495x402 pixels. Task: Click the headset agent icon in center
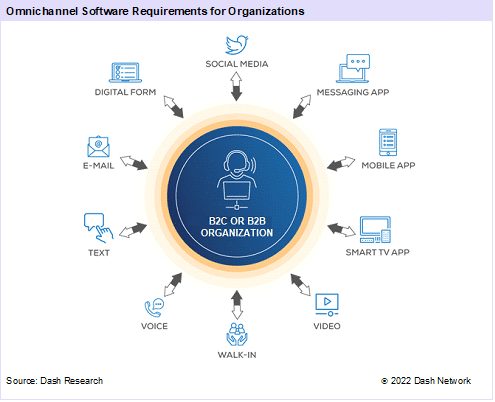click(237, 180)
